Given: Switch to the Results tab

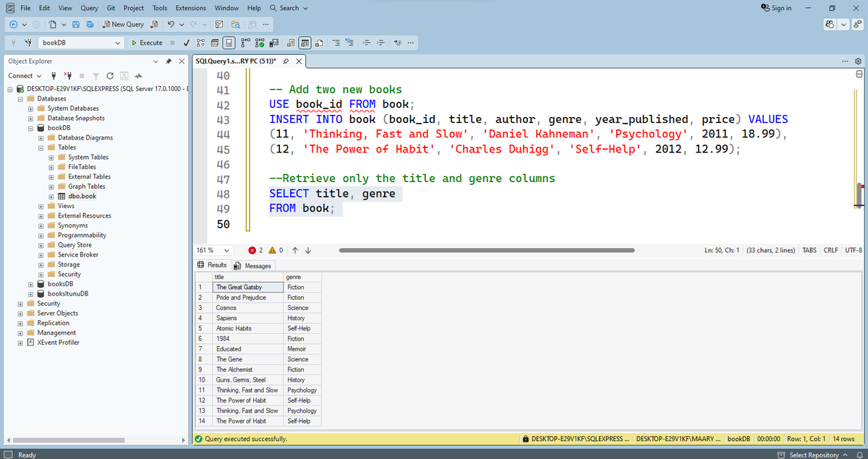Looking at the screenshot, I should [213, 265].
